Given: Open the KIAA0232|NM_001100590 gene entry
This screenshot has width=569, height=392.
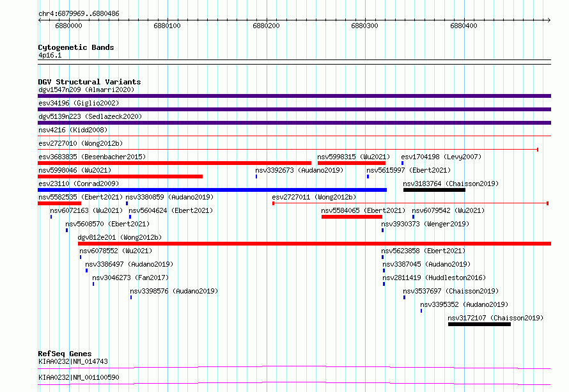Looking at the screenshot, I should [x=79, y=377].
